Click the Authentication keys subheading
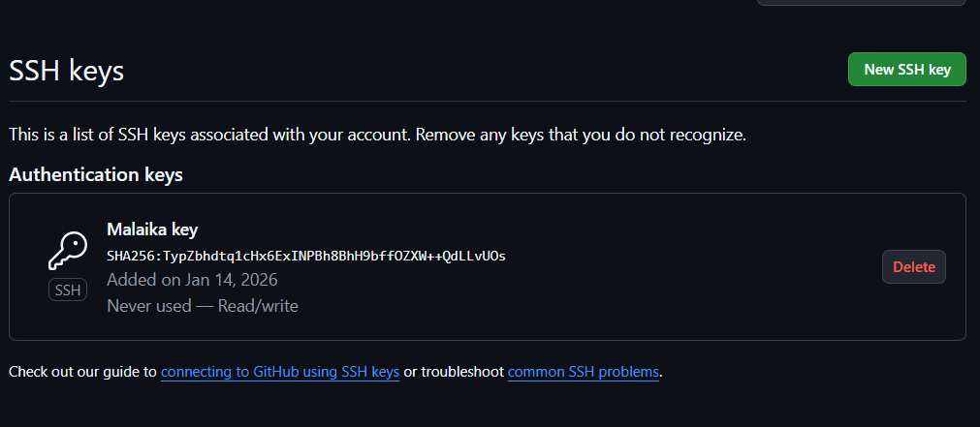The width and height of the screenshot is (980, 427). [96, 175]
